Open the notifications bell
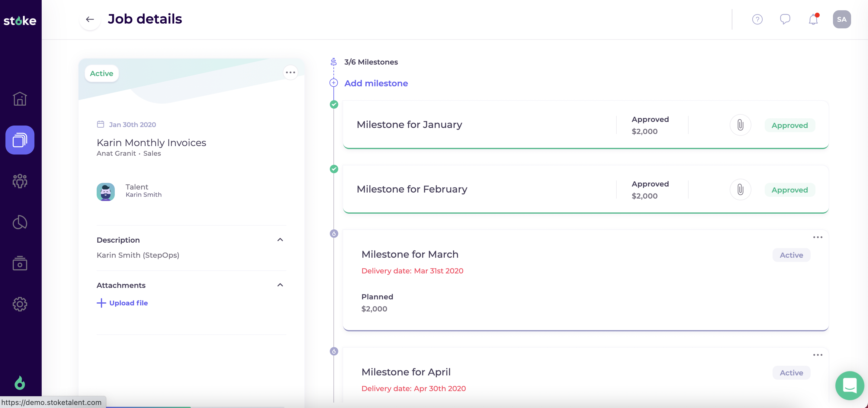This screenshot has height=408, width=868. pyautogui.click(x=813, y=20)
